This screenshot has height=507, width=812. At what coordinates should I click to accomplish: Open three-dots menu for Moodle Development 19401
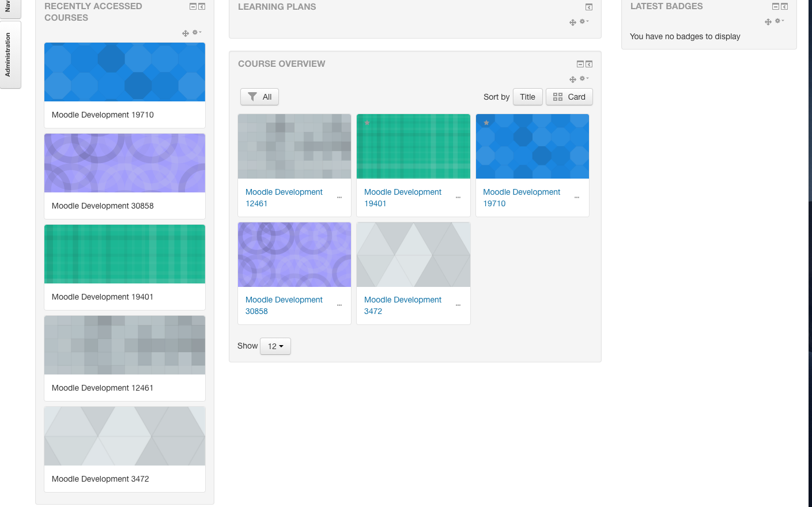tap(458, 198)
